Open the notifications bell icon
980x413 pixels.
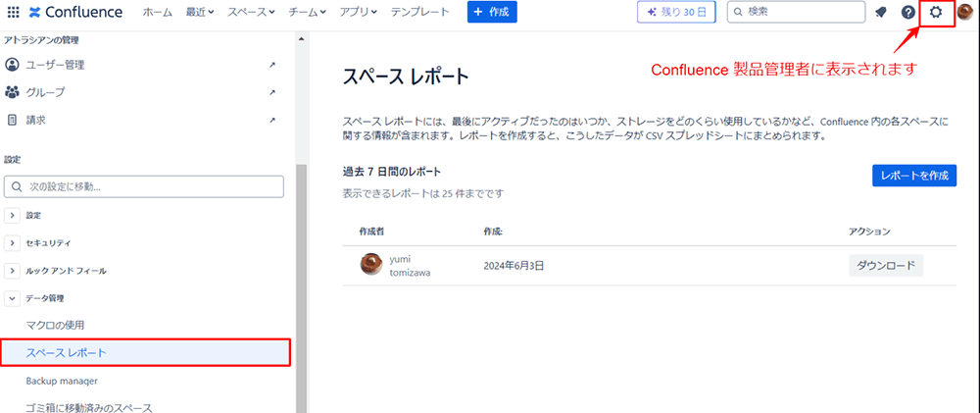coord(881,12)
